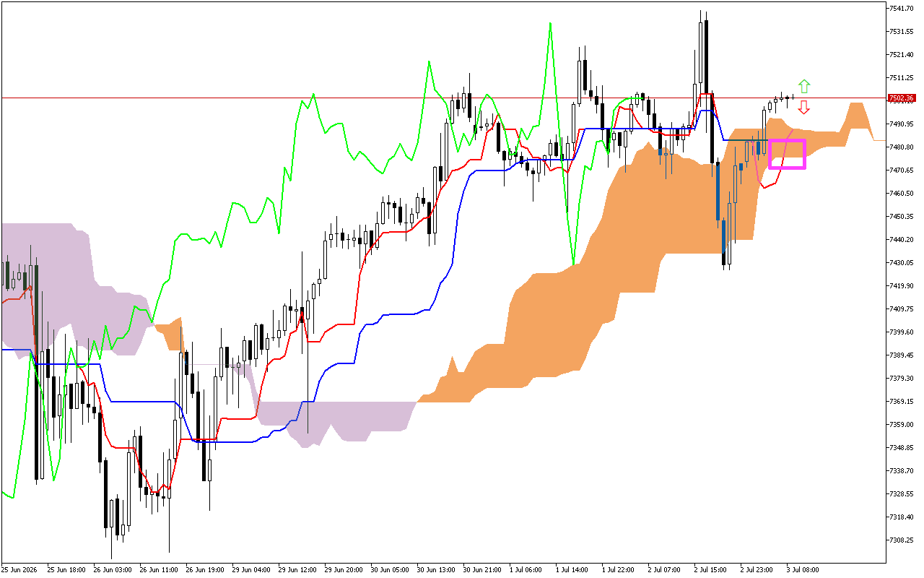Click the 7328.55 price axis label

(902, 494)
